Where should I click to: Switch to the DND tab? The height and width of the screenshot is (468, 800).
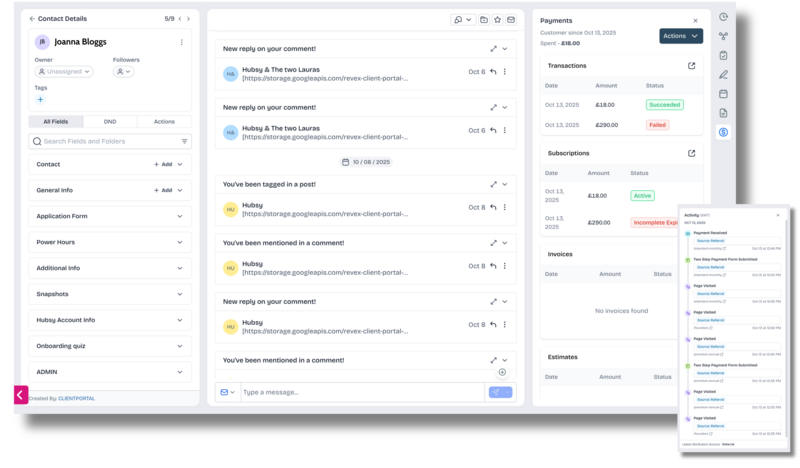click(x=110, y=121)
